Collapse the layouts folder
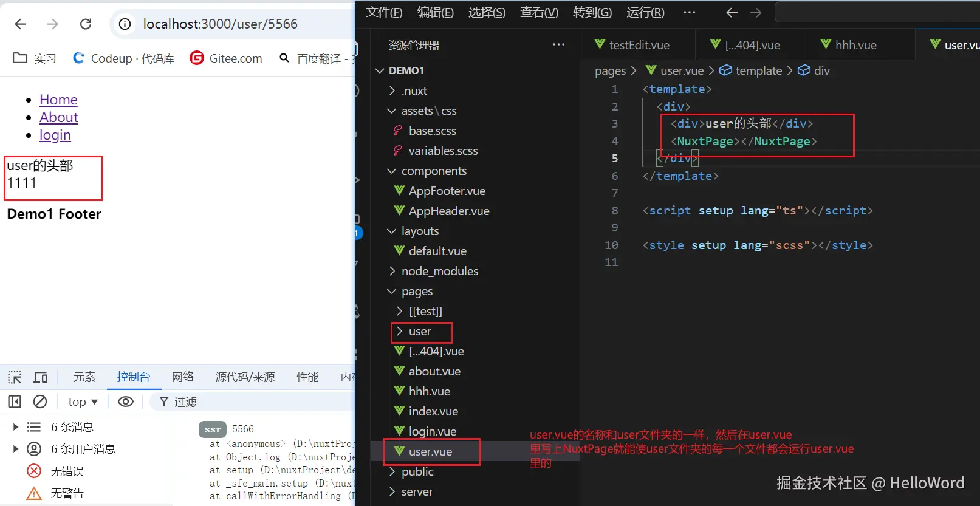 pyautogui.click(x=474, y=231)
